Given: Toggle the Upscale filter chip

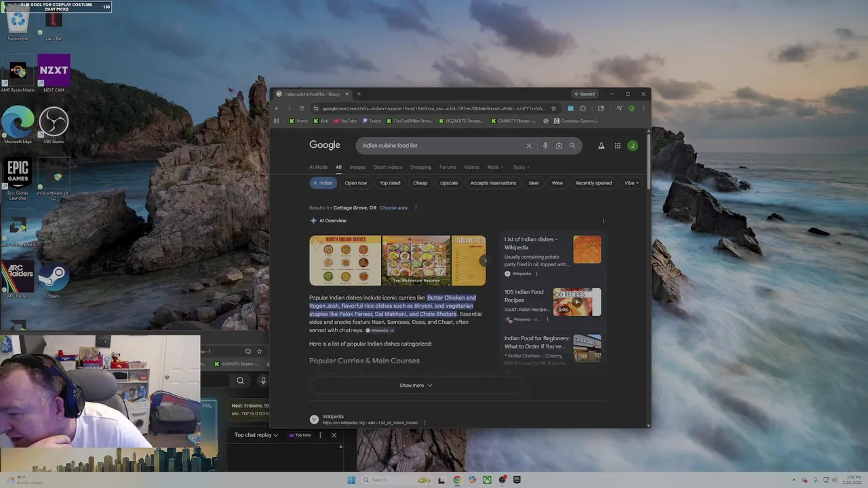Looking at the screenshot, I should pos(449,183).
